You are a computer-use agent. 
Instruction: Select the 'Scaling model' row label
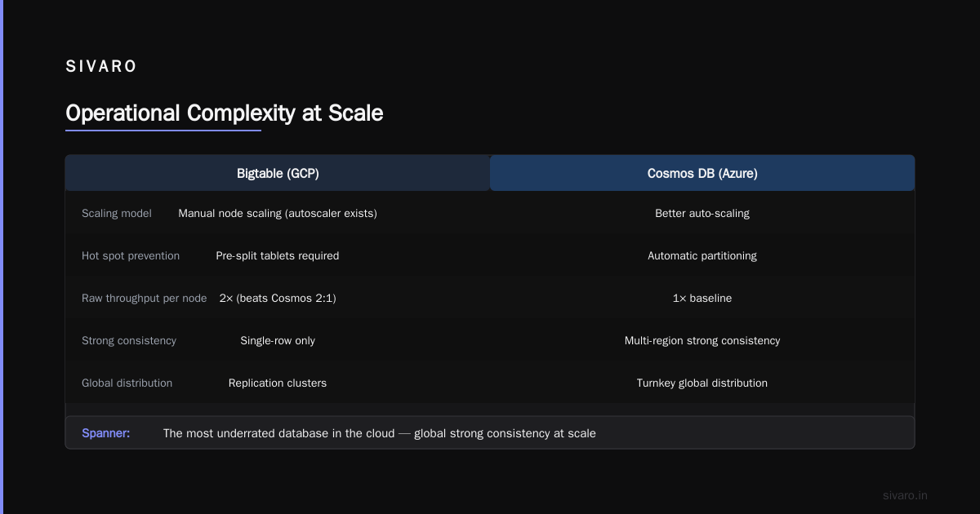117,213
